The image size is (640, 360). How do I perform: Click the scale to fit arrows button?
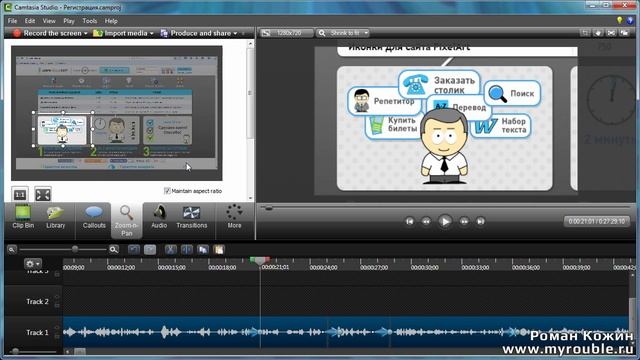pyautogui.click(x=43, y=194)
